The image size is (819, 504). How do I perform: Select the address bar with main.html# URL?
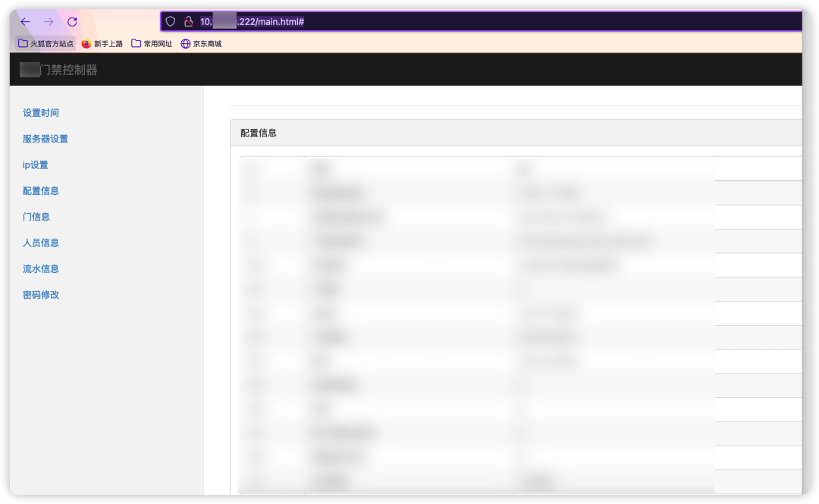[x=481, y=21]
